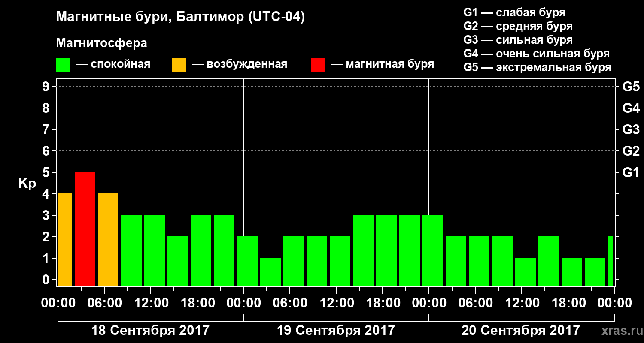The image size is (644, 343).
Task: Click the right-axis 'G2' tick label
Action: click(631, 151)
